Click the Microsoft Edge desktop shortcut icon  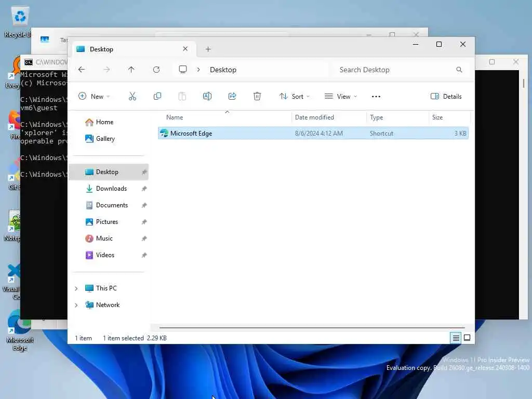(20, 330)
